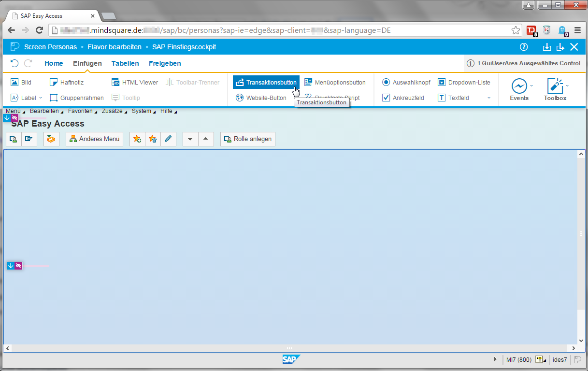This screenshot has height=371, width=588.
Task: Bookmark page with the star icon
Action: [516, 30]
